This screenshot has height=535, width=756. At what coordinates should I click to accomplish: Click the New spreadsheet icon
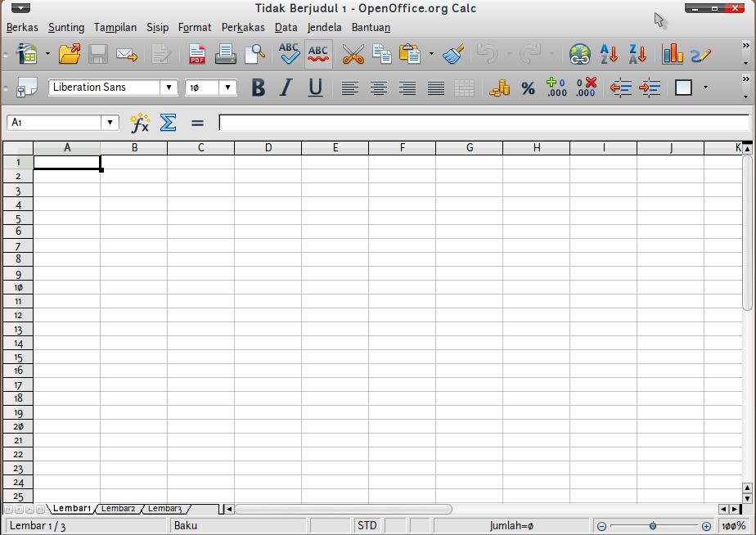click(x=27, y=54)
